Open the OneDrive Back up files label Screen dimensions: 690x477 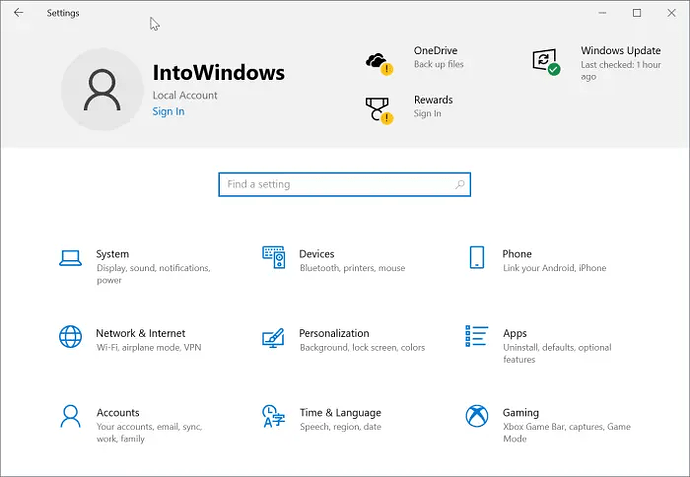pos(439,64)
